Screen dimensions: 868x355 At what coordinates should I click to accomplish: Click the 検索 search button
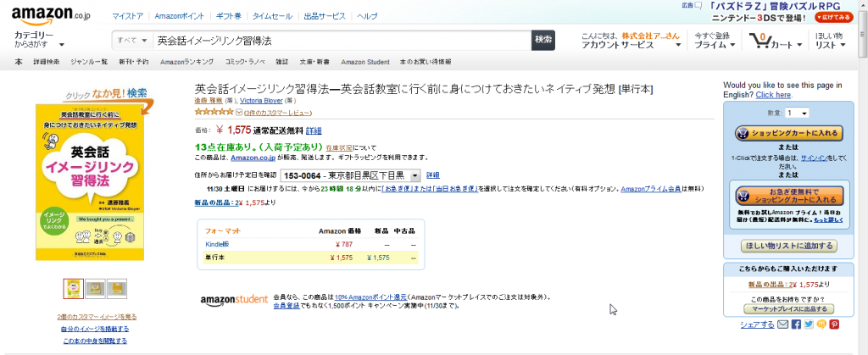pos(543,41)
